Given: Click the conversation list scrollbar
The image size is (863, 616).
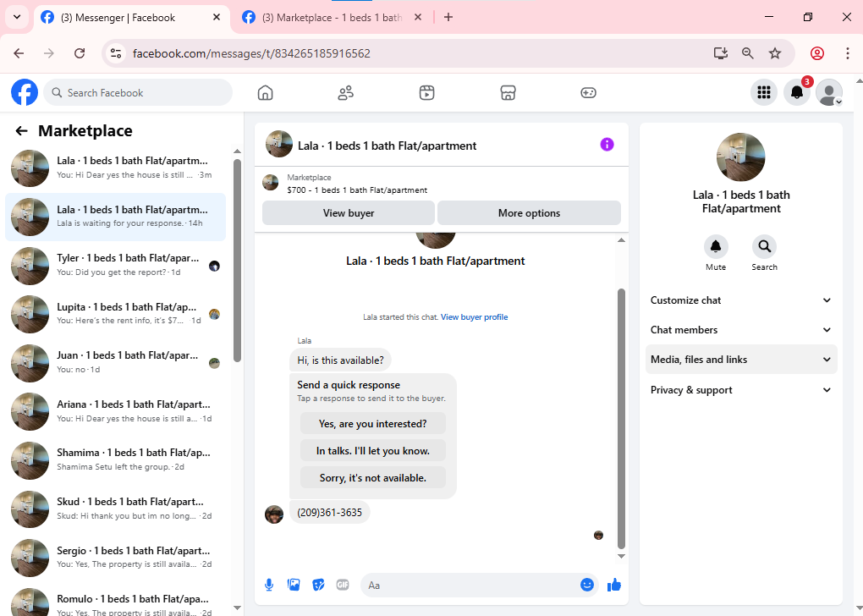Looking at the screenshot, I should 237,261.
